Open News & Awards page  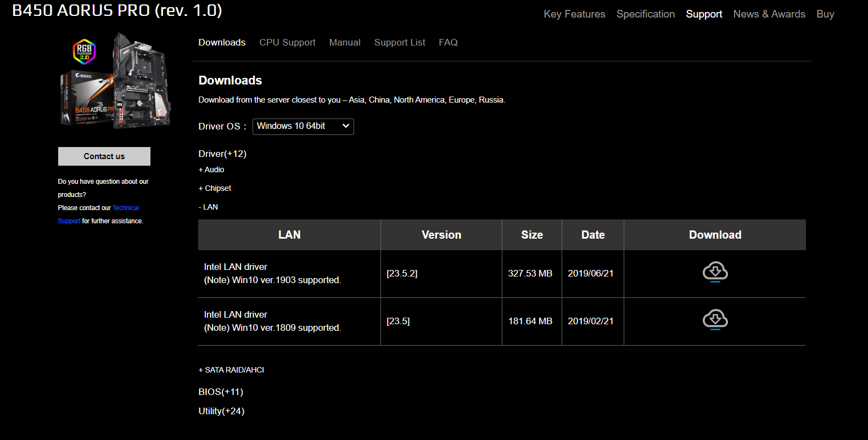click(769, 14)
